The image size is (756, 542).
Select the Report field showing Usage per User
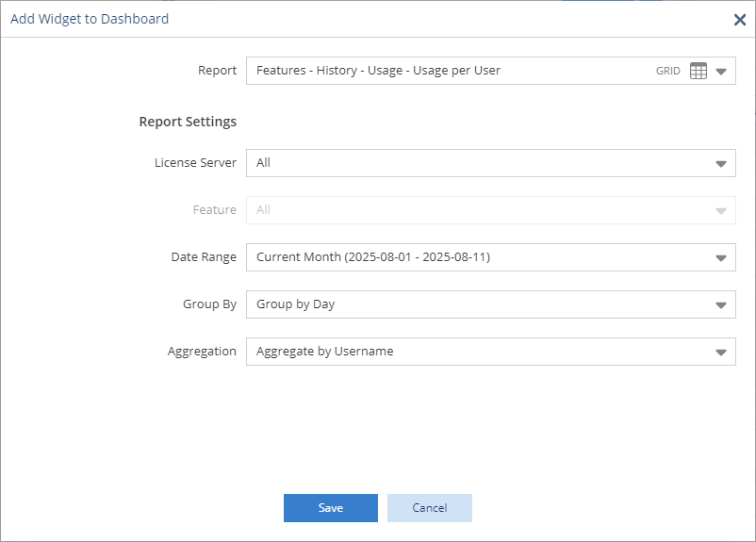coord(491,71)
